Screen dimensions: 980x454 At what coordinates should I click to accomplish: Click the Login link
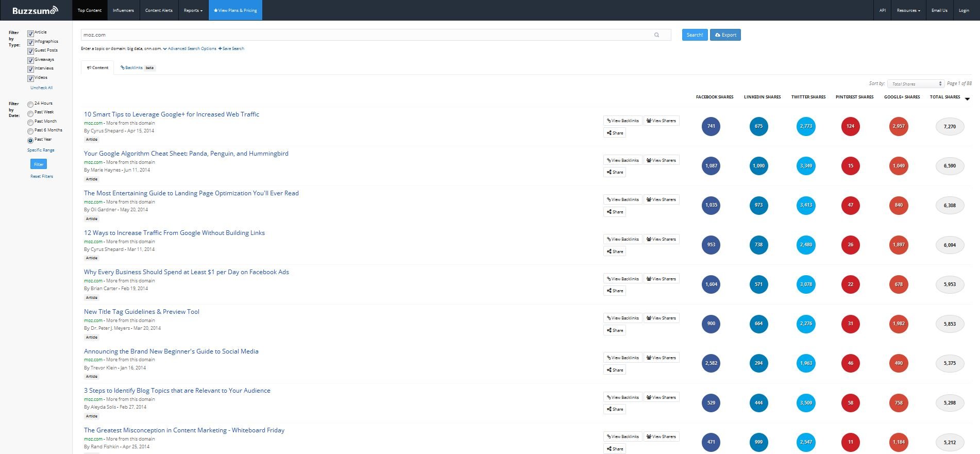click(964, 10)
